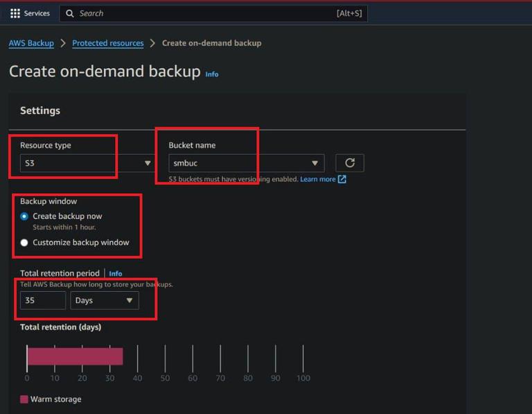Open Info link beside page title
The image size is (532, 414).
[x=212, y=74]
